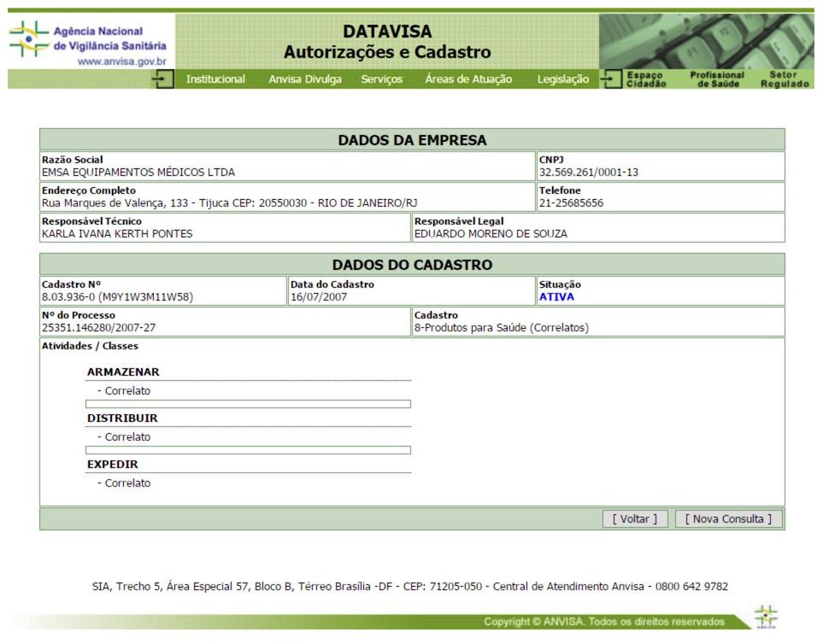823x644 pixels.
Task: Open the Áreas de Atuação menu
Action: tap(468, 79)
